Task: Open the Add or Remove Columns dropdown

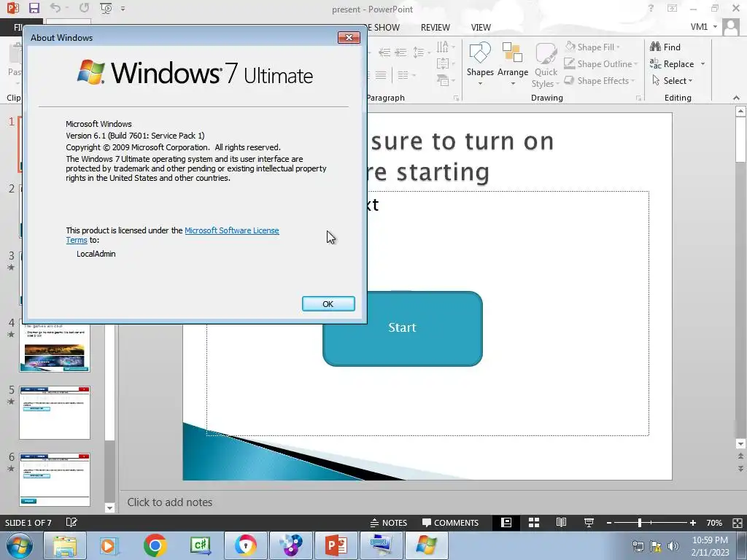Action: coord(406,75)
